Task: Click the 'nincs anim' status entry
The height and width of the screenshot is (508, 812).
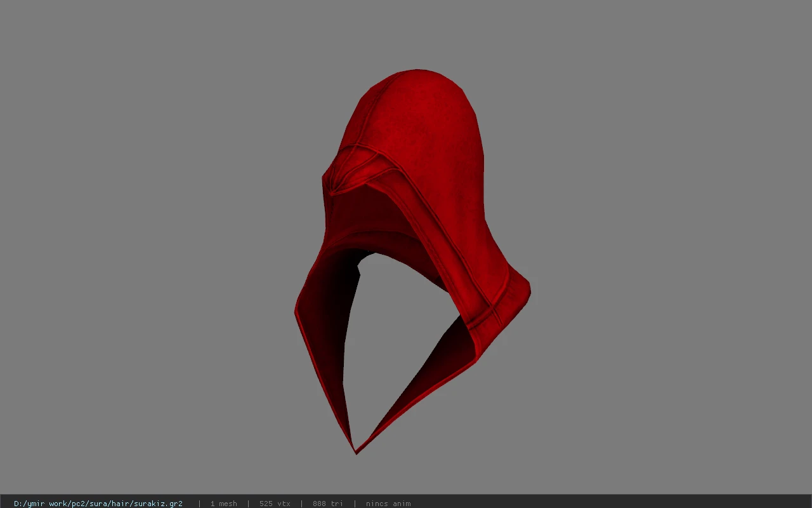Action: 388,504
